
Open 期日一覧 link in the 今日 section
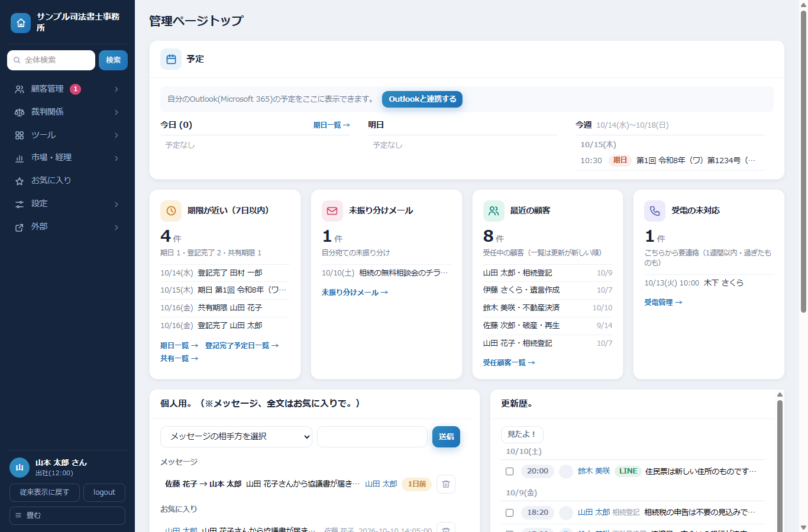[331, 125]
